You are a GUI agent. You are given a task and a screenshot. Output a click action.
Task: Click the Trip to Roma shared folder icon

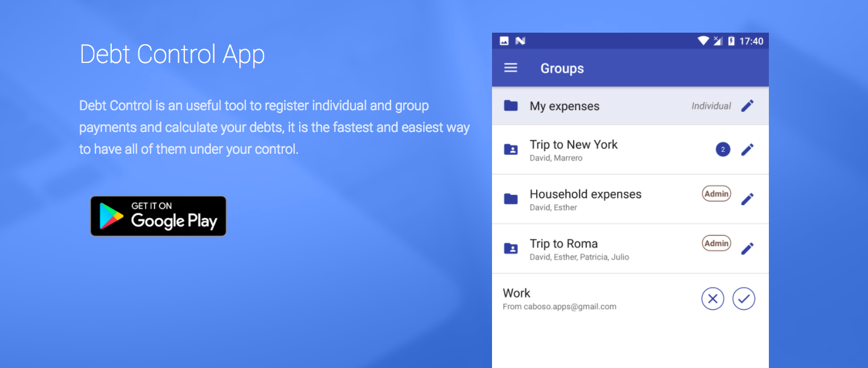(511, 248)
